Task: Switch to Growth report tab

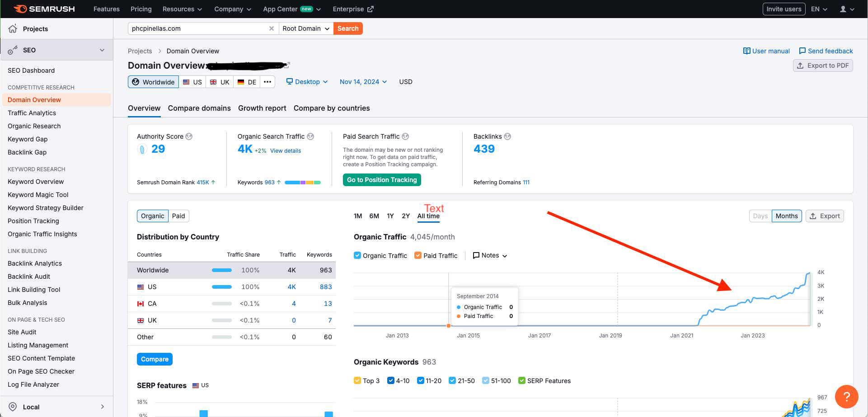Action: click(x=262, y=108)
